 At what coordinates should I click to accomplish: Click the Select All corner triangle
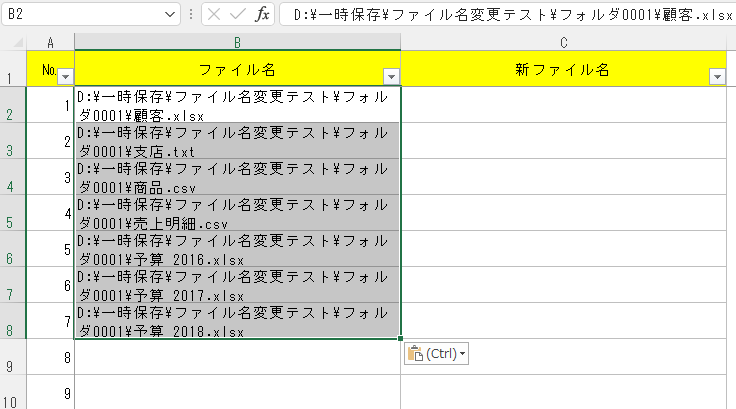tap(18, 43)
